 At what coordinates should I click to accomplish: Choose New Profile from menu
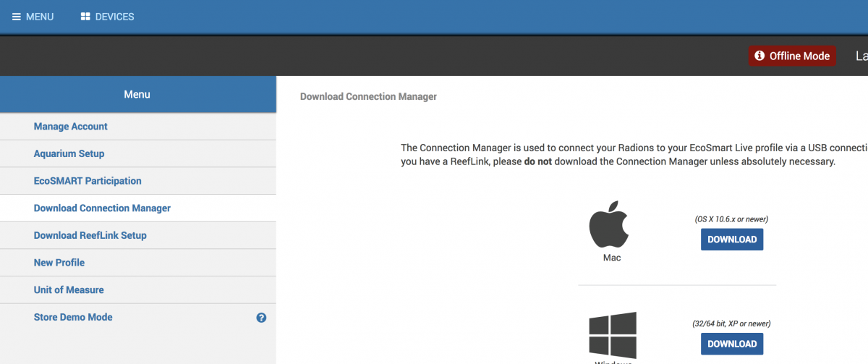pyautogui.click(x=59, y=263)
